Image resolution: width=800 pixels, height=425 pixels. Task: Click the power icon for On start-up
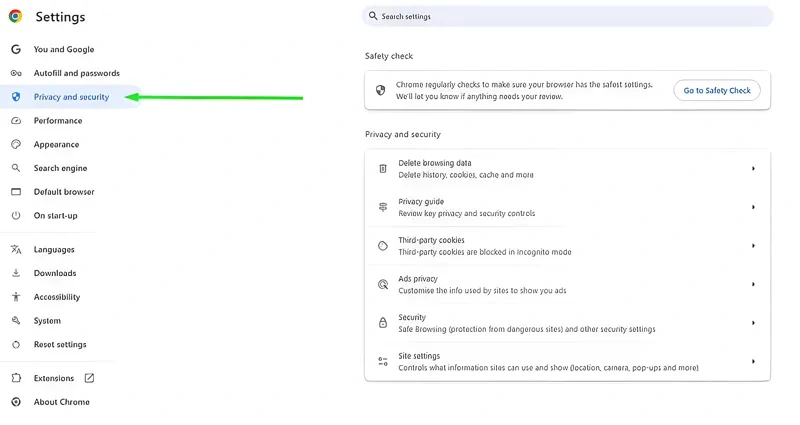tap(16, 215)
